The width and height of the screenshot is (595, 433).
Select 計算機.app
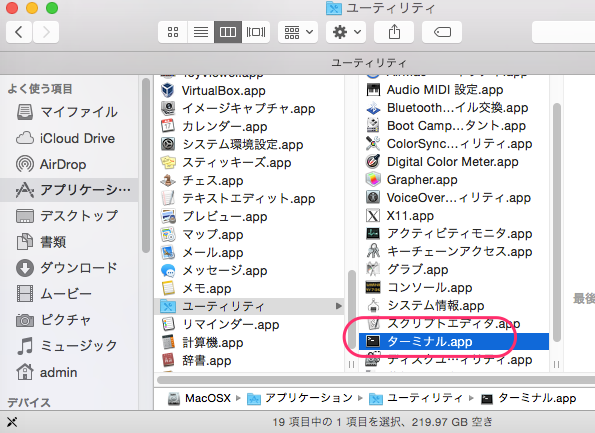click(250, 343)
